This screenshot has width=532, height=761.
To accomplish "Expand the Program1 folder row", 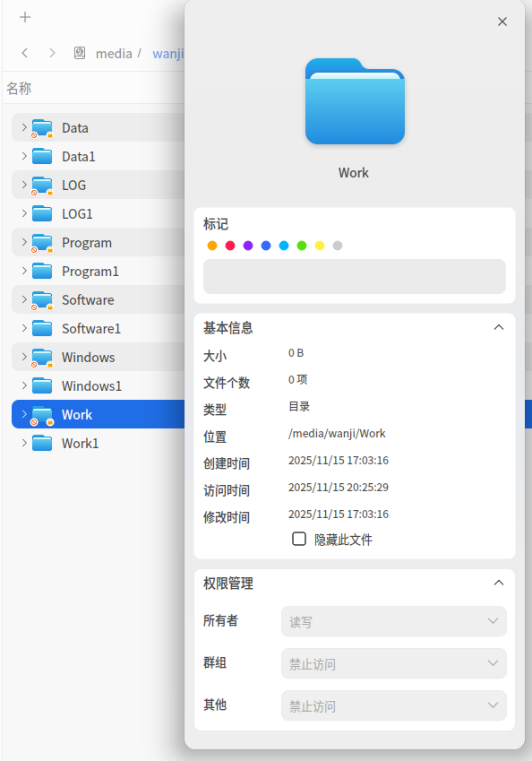I will tap(24, 271).
